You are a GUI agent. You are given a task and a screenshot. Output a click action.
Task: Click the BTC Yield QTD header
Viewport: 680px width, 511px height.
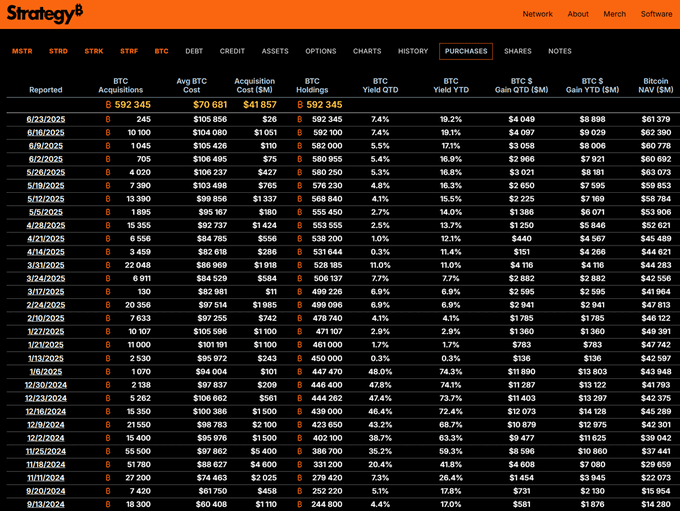pyautogui.click(x=380, y=85)
